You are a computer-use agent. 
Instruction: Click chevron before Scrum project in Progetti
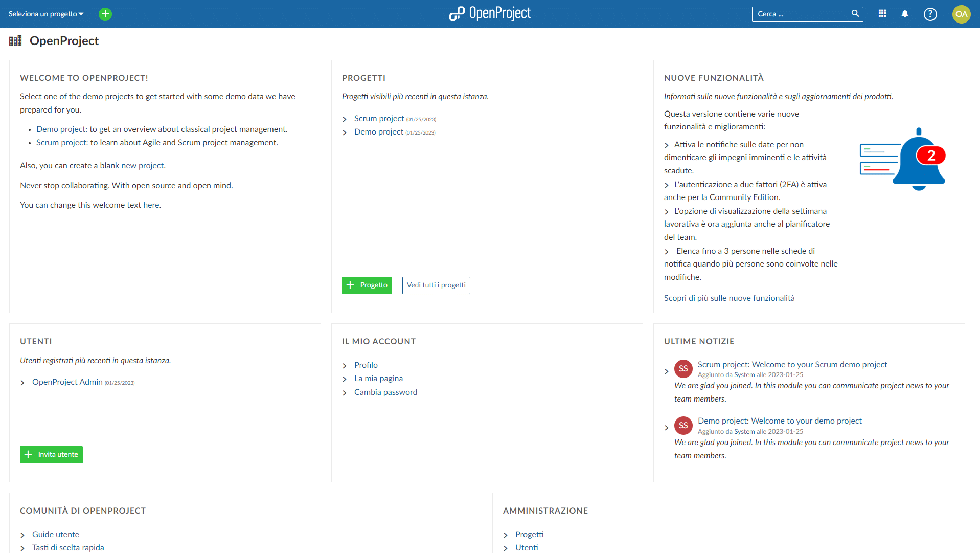(345, 119)
